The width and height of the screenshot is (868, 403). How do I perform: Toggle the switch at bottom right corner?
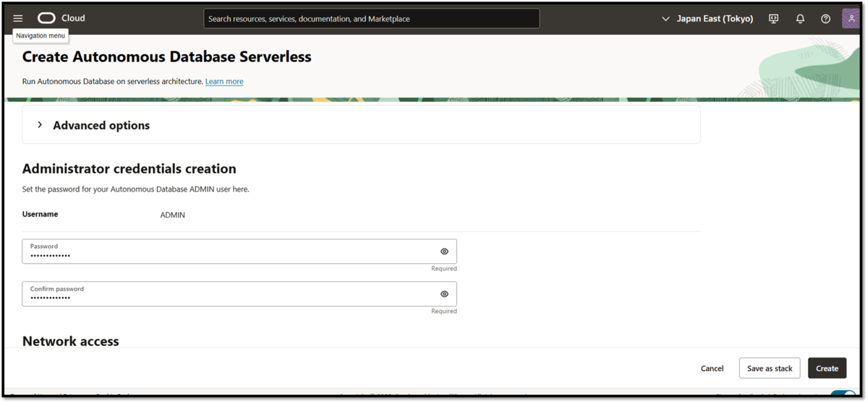point(843,395)
